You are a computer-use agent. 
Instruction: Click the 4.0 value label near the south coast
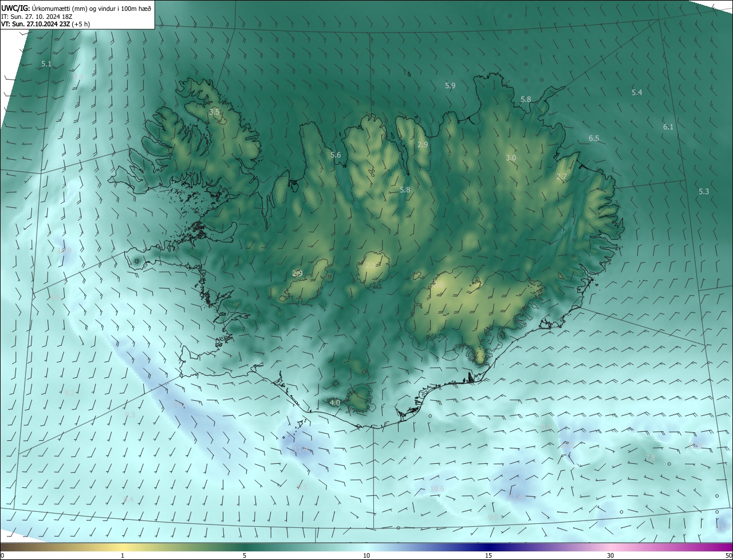point(335,403)
